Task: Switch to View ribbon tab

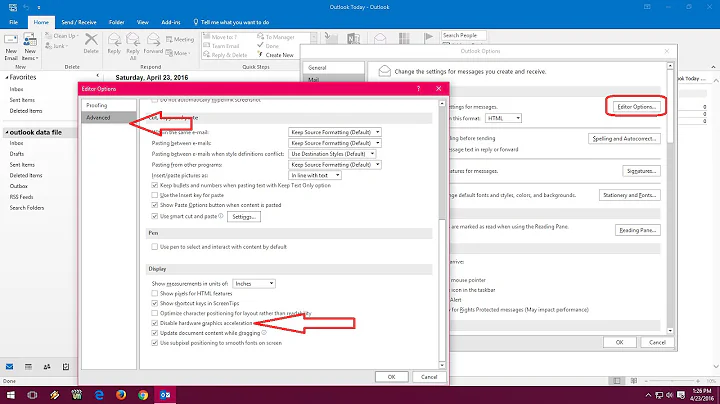Action: point(143,22)
